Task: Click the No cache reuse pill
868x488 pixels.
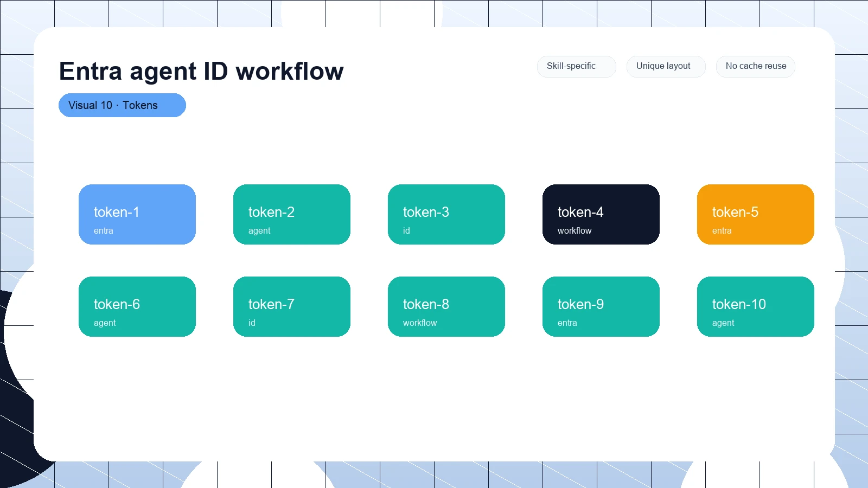Action: click(x=755, y=66)
